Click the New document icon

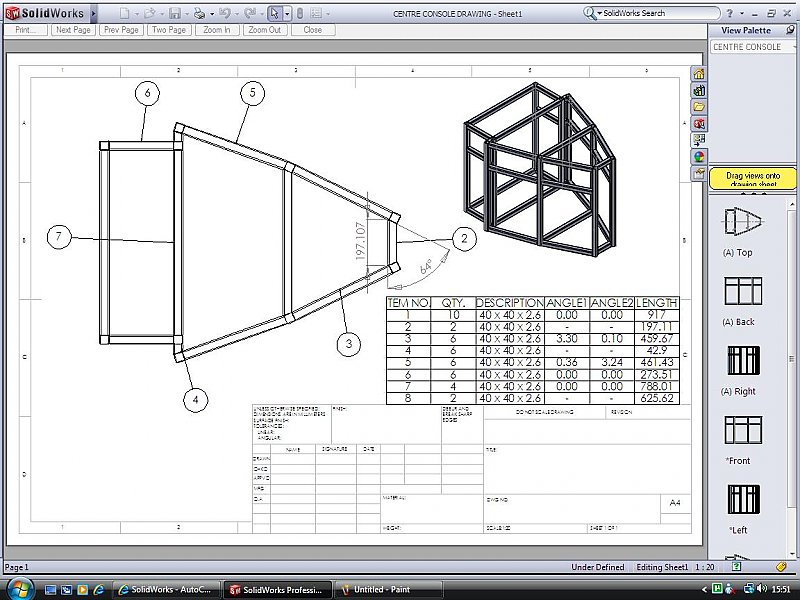pyautogui.click(x=124, y=14)
